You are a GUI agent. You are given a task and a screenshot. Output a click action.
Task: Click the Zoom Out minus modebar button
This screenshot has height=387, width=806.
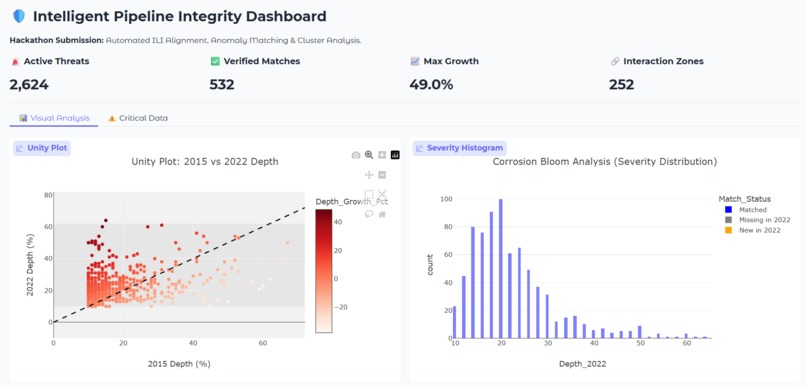[x=382, y=175]
